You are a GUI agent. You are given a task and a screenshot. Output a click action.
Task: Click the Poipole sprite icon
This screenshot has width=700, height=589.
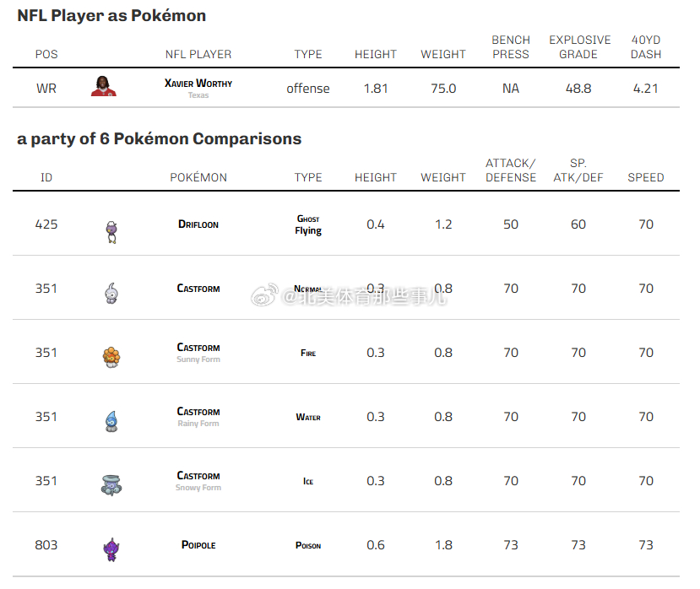[x=111, y=548]
